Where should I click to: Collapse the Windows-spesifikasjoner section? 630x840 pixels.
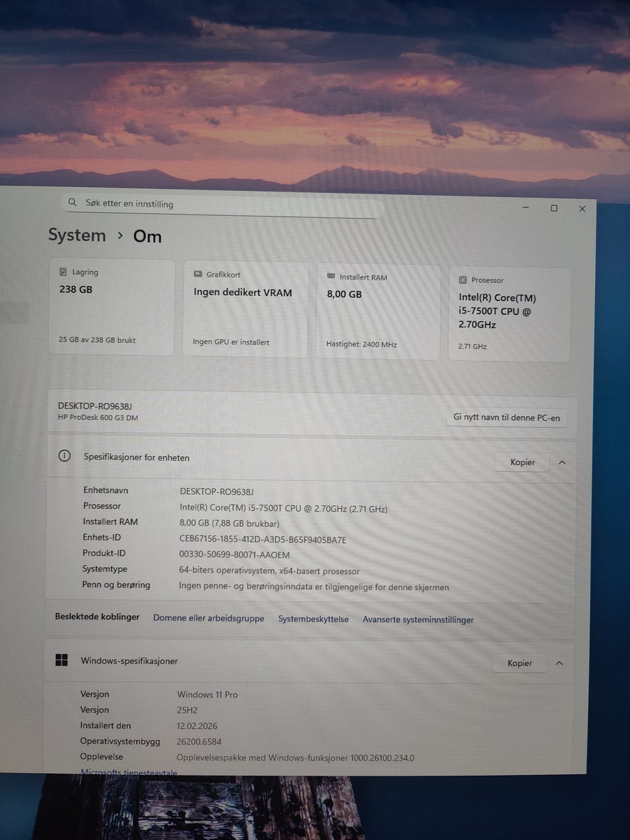tap(559, 663)
